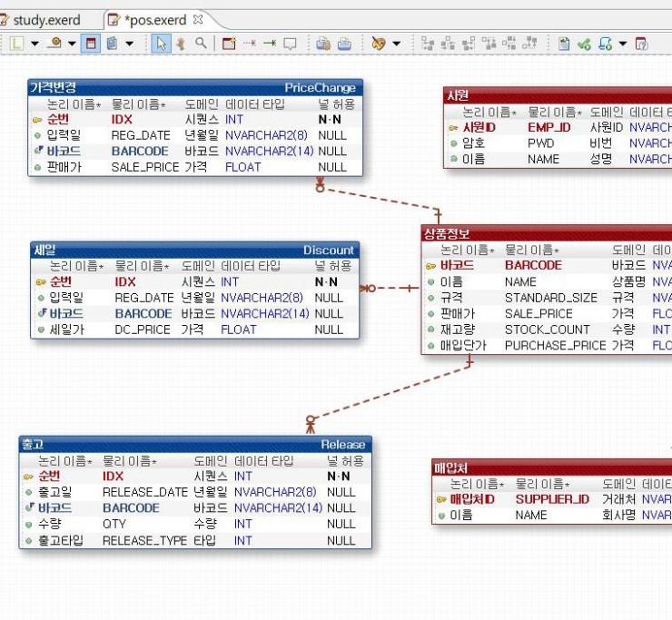Select the BARCODE row in Release table
This screenshot has height=620, width=672.
click(x=130, y=508)
